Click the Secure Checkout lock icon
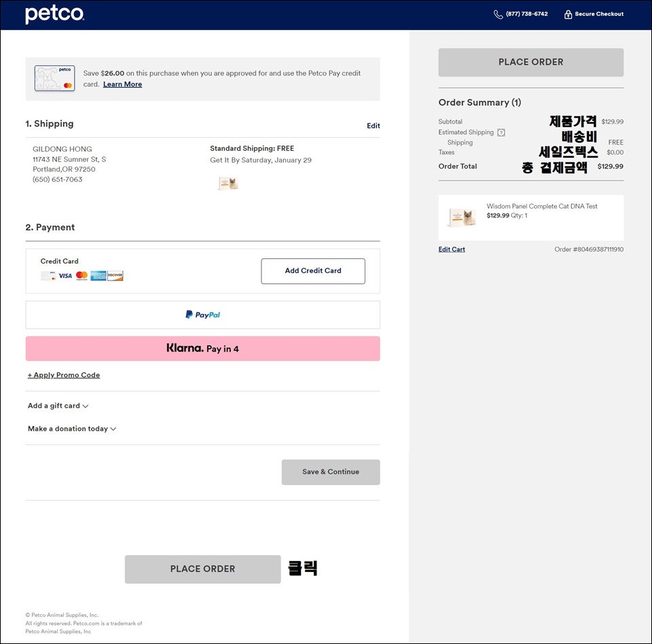 [568, 14]
